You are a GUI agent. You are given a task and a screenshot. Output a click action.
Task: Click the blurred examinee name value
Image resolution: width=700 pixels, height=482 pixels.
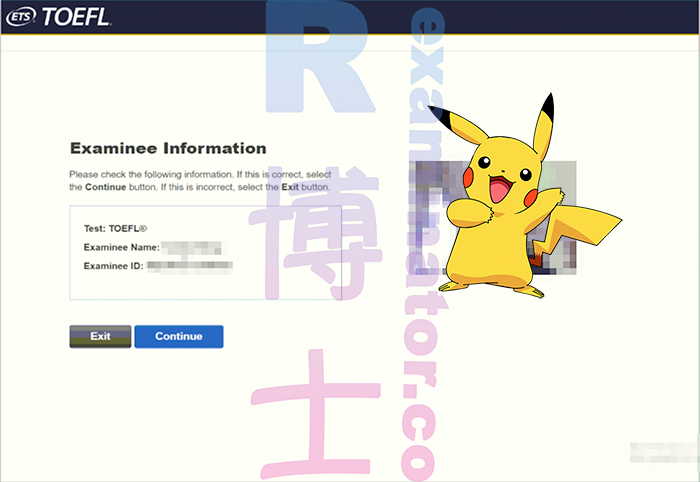click(192, 248)
